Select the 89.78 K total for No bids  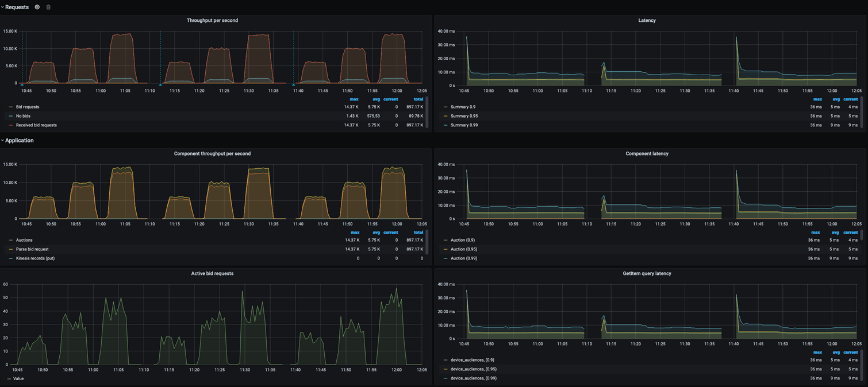tap(416, 116)
